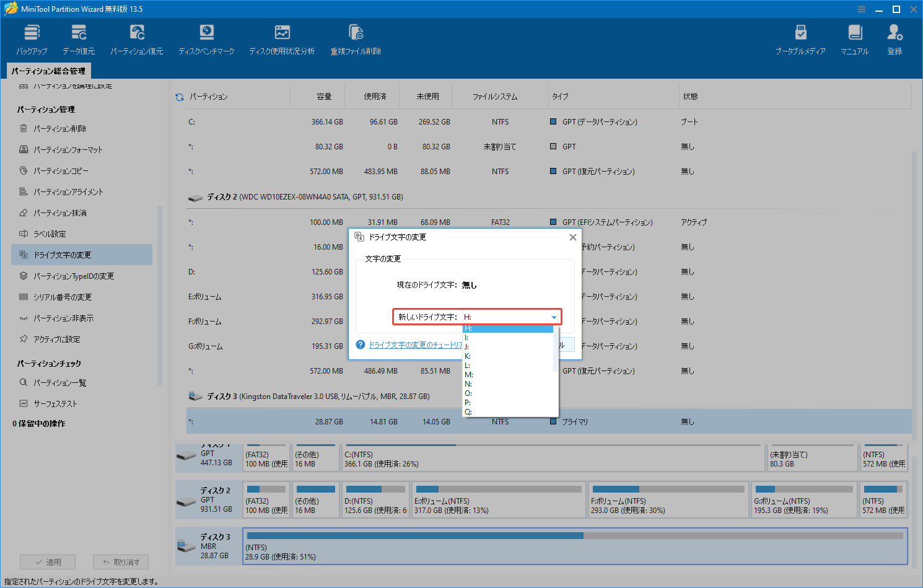Open the 新しいドライブ文字 dropdown arrow
Image resolution: width=923 pixels, height=588 pixels.
554,316
